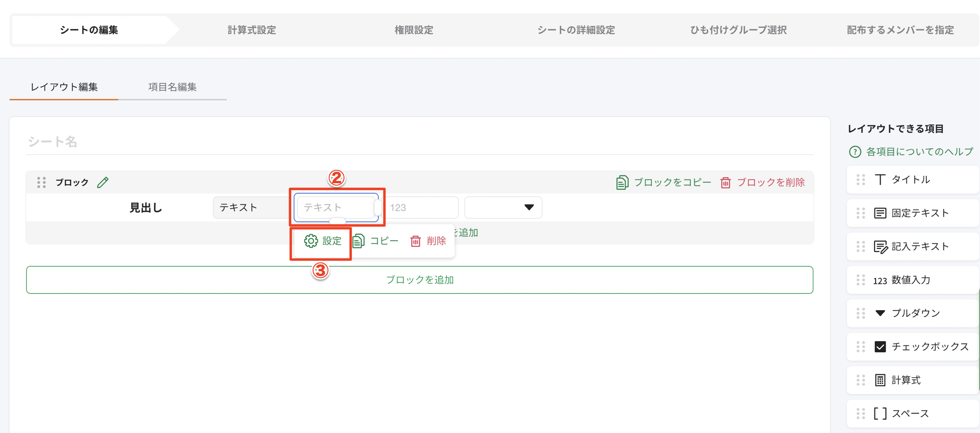
Task: Go to 権限設定 step
Action: point(414,30)
